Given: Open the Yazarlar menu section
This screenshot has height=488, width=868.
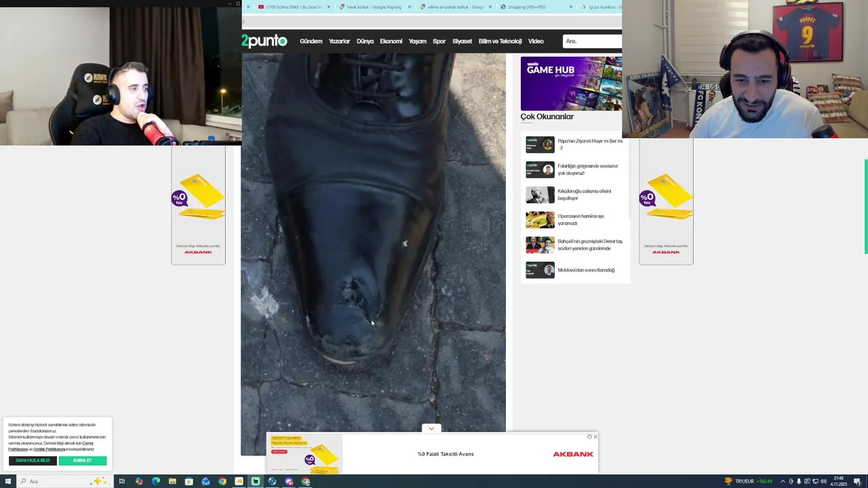Looking at the screenshot, I should tap(340, 41).
